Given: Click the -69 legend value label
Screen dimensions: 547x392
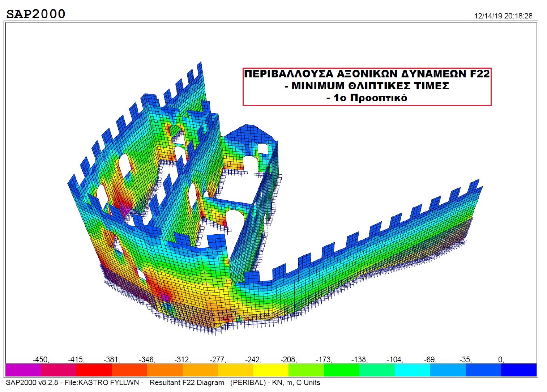Looking at the screenshot, I should (430, 359).
